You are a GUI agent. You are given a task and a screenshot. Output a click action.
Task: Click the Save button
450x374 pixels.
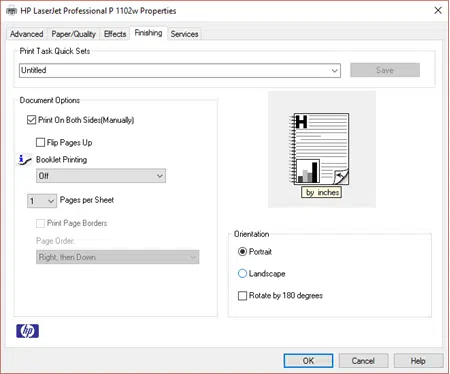tap(385, 70)
